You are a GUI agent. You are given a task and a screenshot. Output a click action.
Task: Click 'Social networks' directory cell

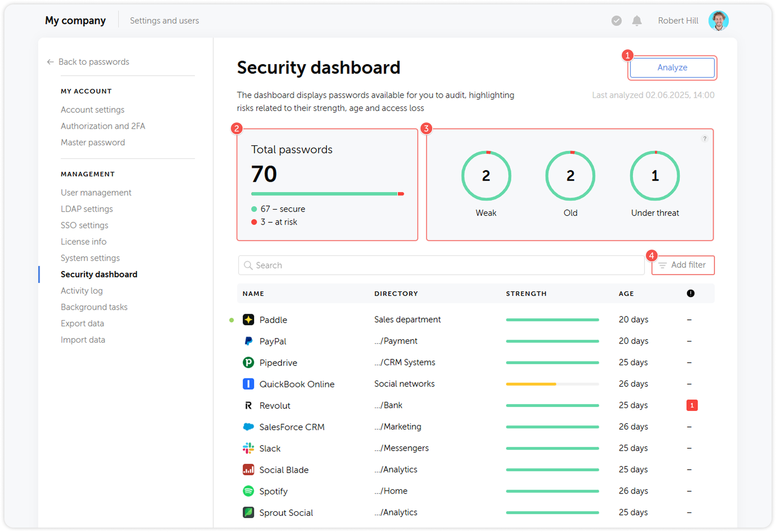click(404, 384)
